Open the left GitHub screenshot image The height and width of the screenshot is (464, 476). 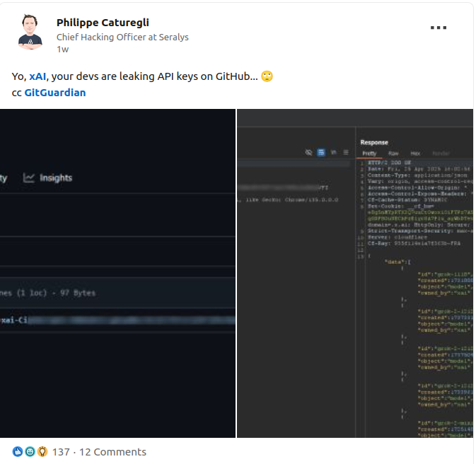pos(117,273)
